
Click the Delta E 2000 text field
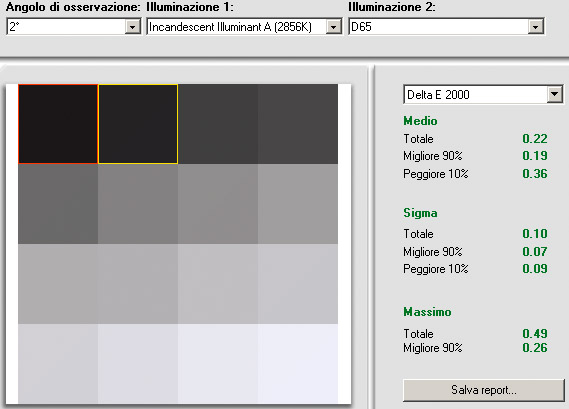[x=476, y=95]
